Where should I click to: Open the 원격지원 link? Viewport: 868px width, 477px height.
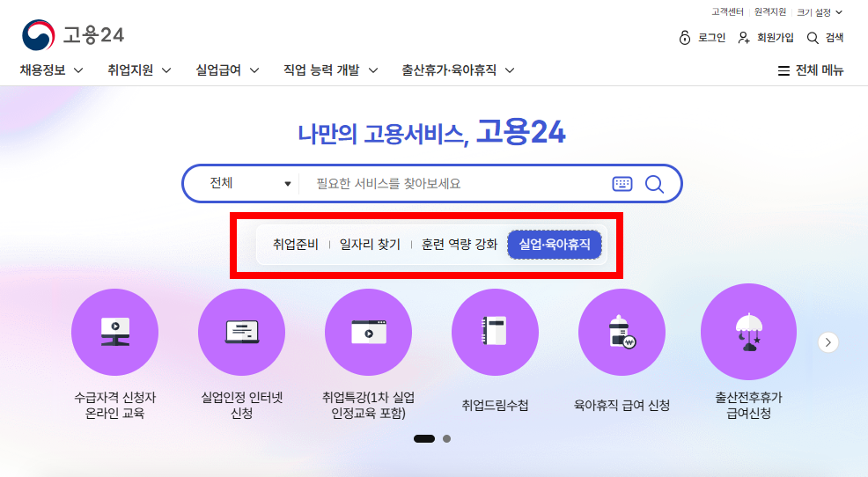pyautogui.click(x=770, y=12)
